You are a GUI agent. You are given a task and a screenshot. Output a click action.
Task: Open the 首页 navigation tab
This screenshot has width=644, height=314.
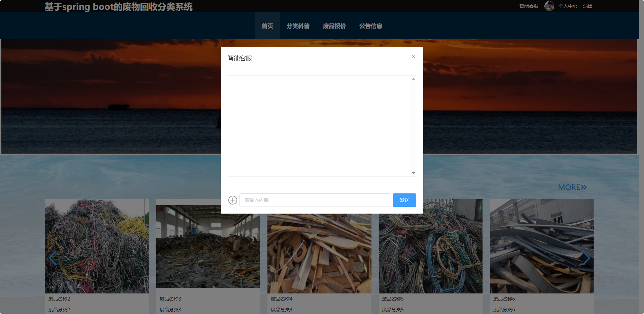pyautogui.click(x=267, y=26)
